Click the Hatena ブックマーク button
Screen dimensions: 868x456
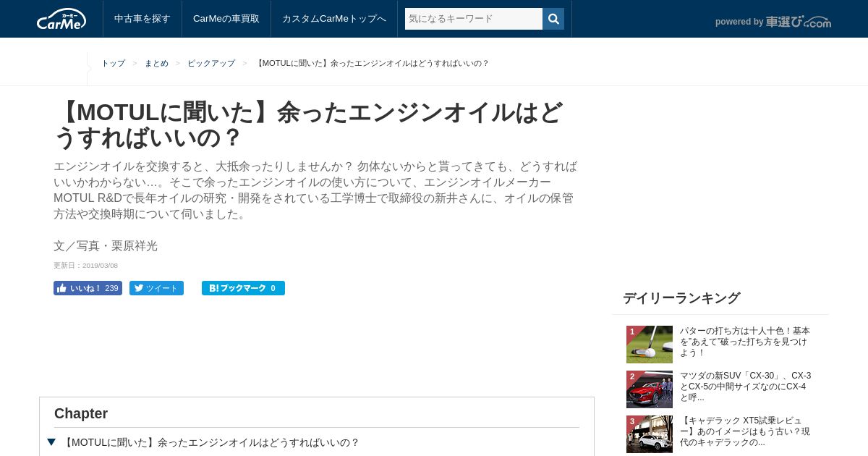coord(243,288)
